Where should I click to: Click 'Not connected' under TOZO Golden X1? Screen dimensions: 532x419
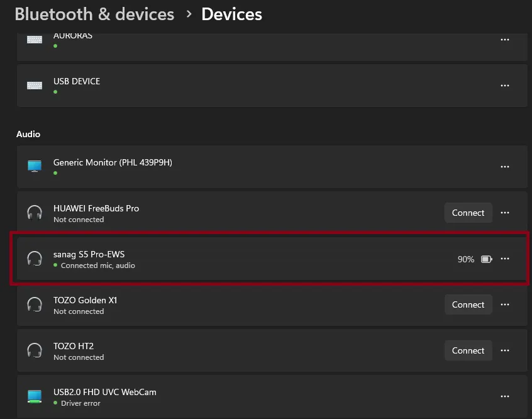tap(79, 311)
